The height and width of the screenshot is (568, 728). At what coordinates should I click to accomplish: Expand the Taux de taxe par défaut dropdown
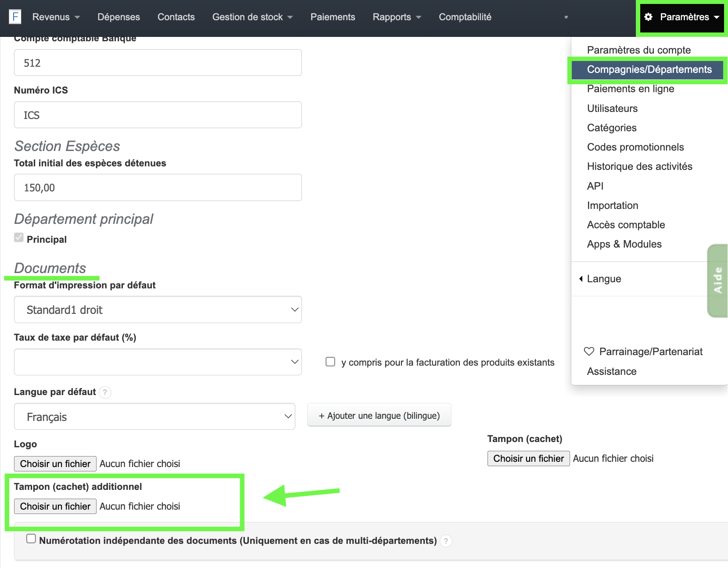[x=158, y=362]
